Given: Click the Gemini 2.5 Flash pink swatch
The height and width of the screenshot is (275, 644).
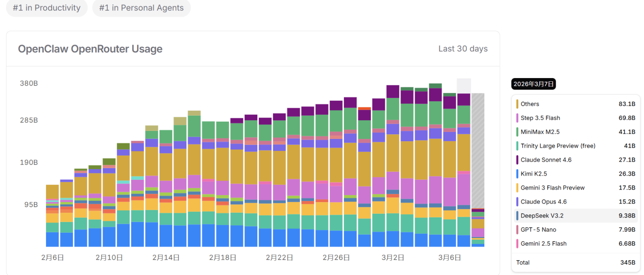Looking at the screenshot, I should tap(517, 243).
